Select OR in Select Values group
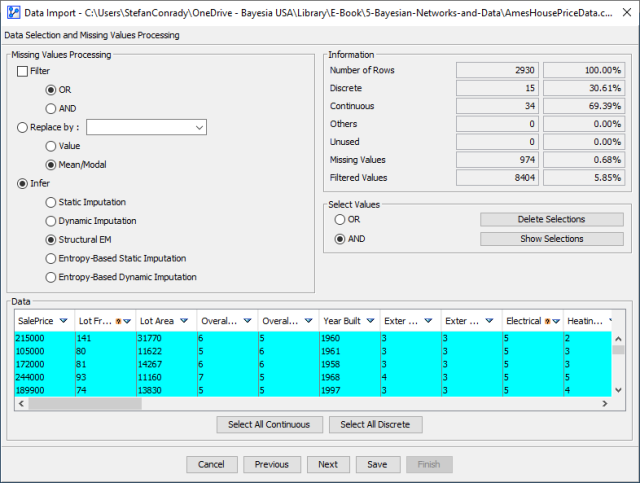Screen dimensions: 640x483 (x=340, y=220)
